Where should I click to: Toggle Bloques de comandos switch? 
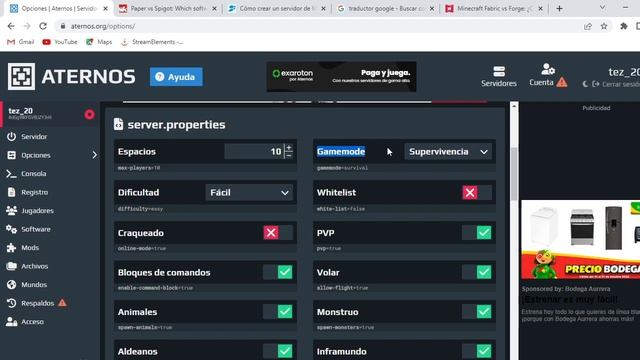click(x=278, y=272)
